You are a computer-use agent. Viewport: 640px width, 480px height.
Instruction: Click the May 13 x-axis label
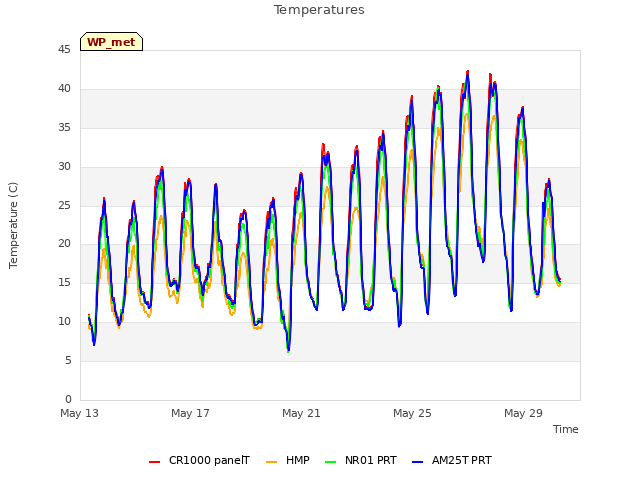(x=79, y=413)
